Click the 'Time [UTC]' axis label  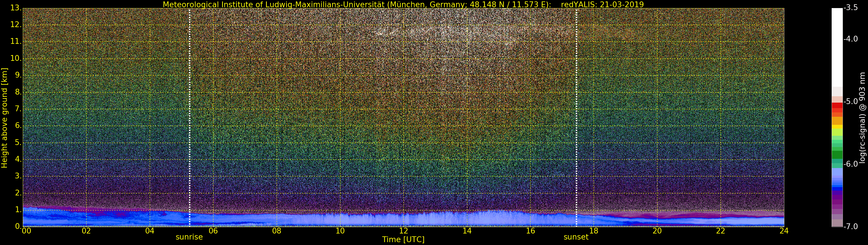coord(403,240)
